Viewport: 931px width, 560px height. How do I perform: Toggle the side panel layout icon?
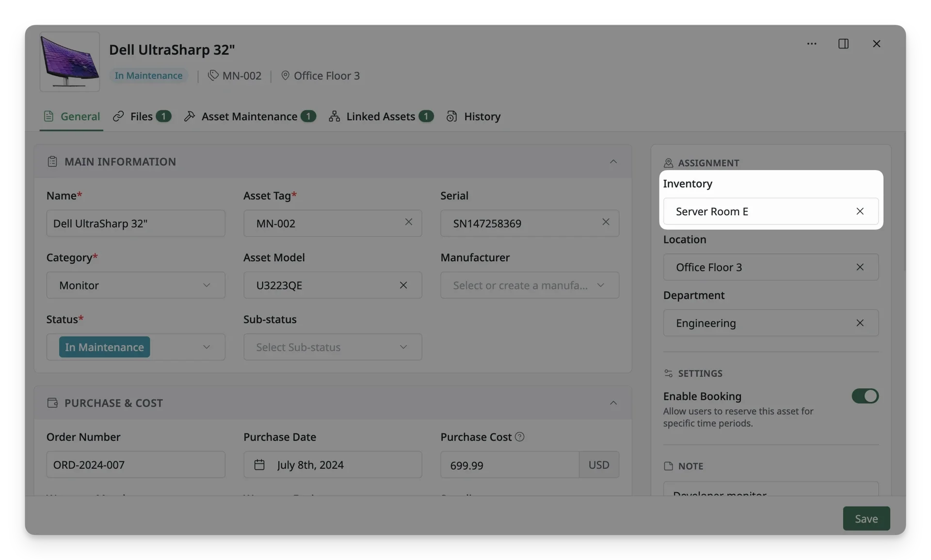point(843,44)
